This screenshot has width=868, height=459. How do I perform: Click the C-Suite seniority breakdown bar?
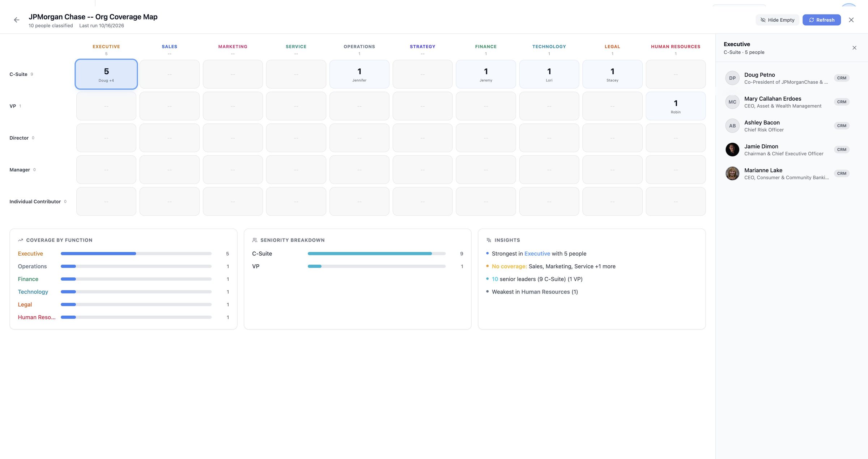tap(376, 254)
